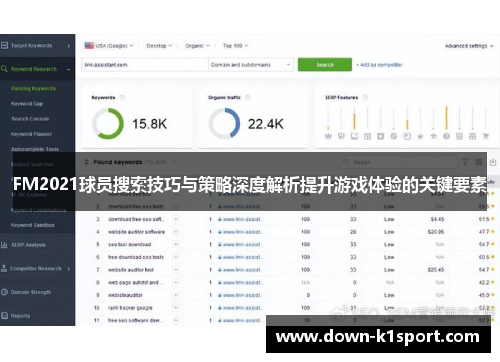Click the video play icon in SERP Features

(x=381, y=136)
